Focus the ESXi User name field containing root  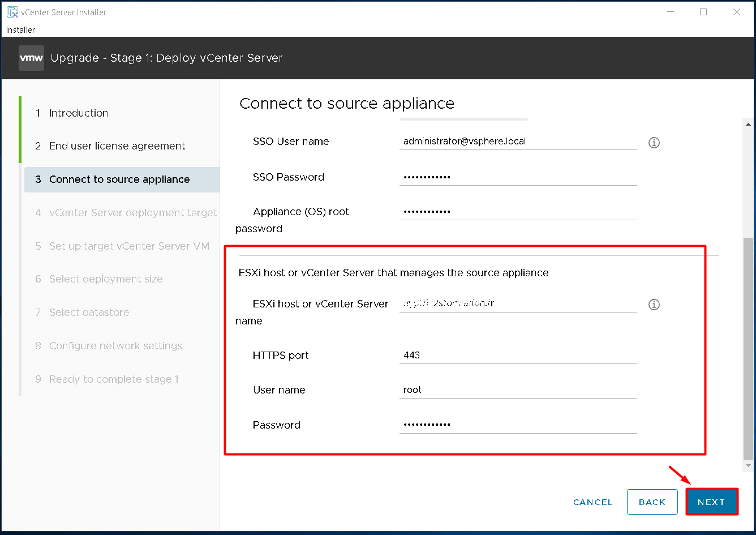518,390
